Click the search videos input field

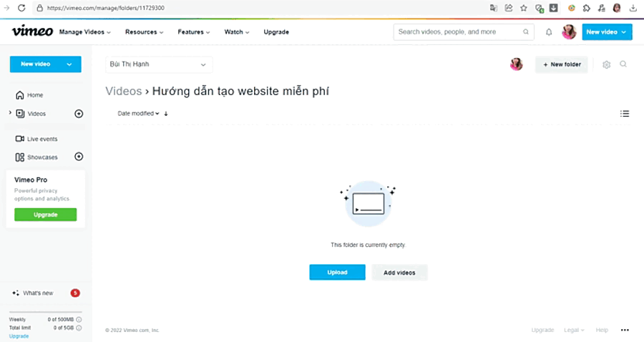click(458, 32)
